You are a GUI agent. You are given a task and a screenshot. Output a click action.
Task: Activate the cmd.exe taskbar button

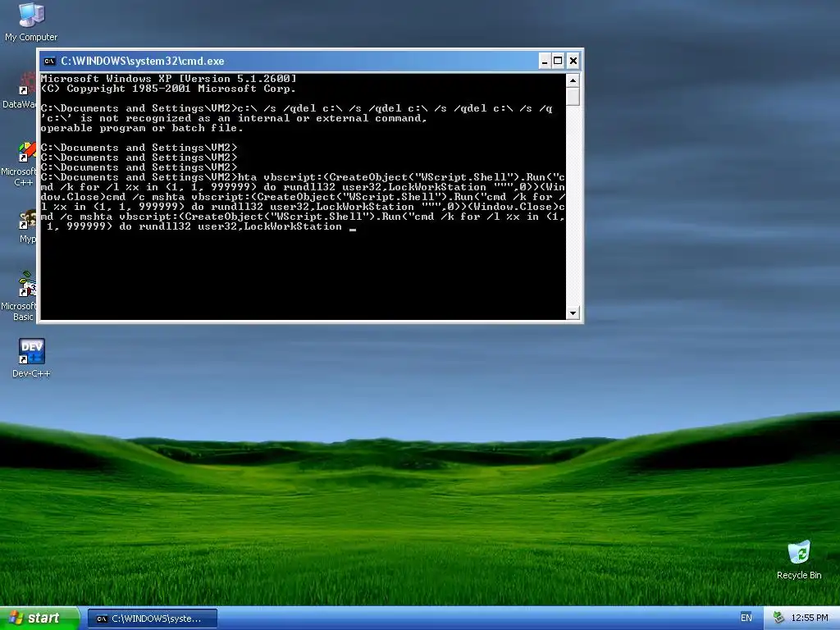coord(152,619)
